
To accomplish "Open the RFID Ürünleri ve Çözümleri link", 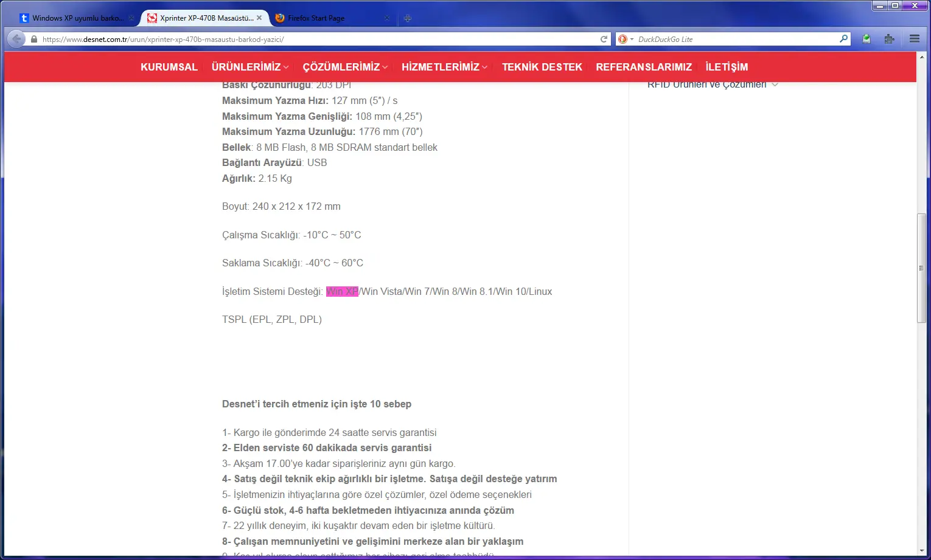I will [x=706, y=85].
